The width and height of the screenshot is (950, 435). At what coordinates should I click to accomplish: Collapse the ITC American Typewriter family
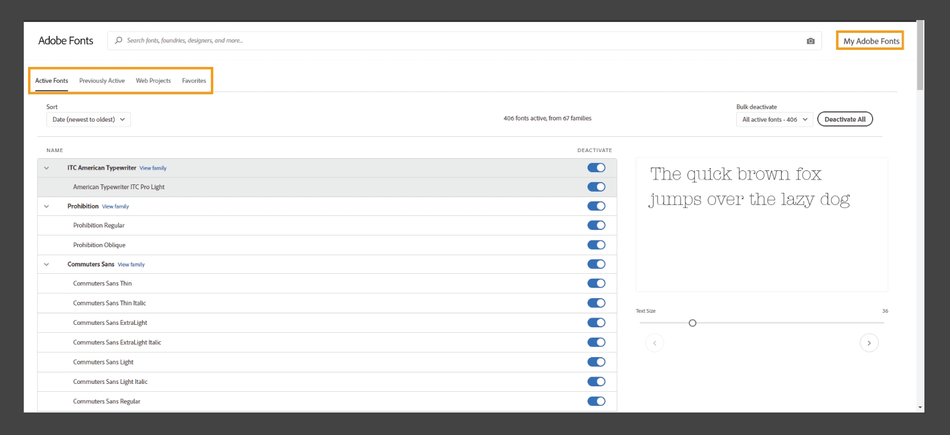47,168
